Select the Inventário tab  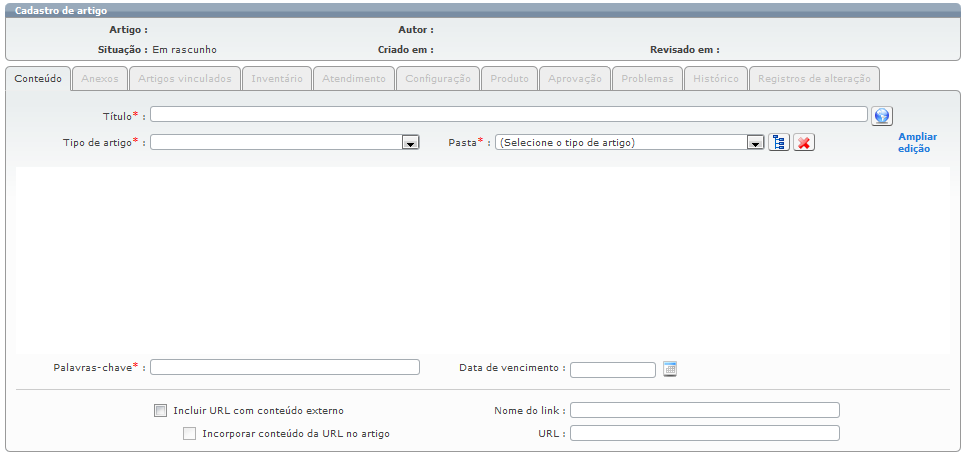pyautogui.click(x=277, y=79)
